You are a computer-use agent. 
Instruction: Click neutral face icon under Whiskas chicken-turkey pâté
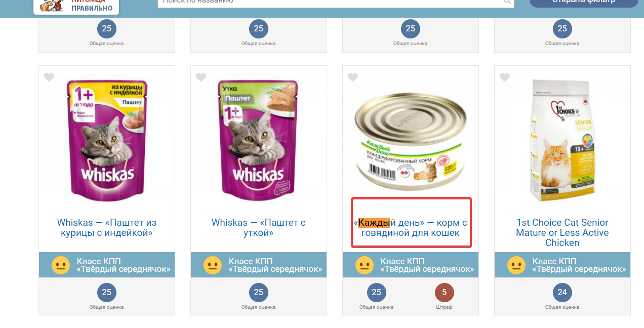[60, 265]
